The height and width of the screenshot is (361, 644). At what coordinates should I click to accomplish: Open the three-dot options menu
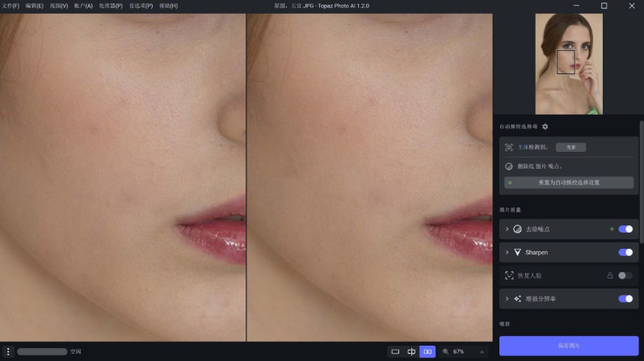(x=8, y=351)
